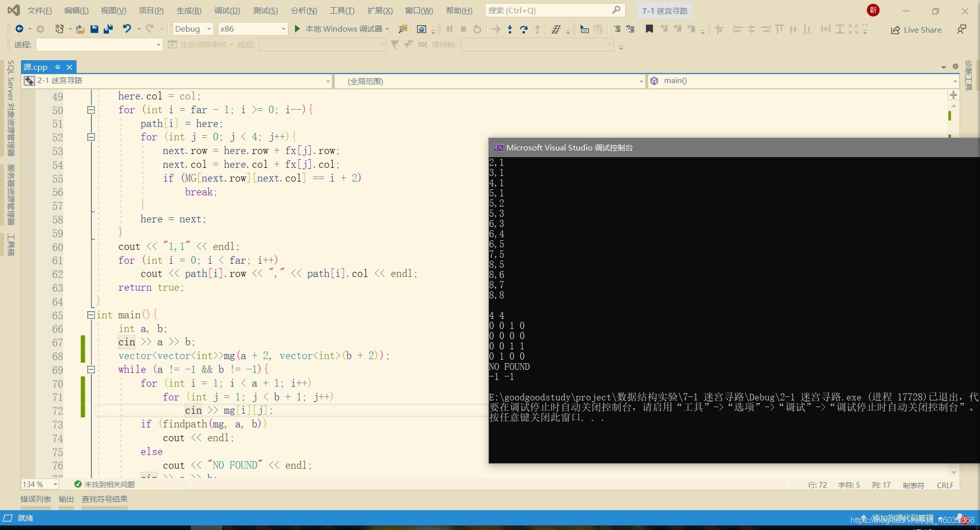Image resolution: width=980 pixels, height=530 pixels.
Task: Click the Open File folder icon
Action: pos(80,29)
